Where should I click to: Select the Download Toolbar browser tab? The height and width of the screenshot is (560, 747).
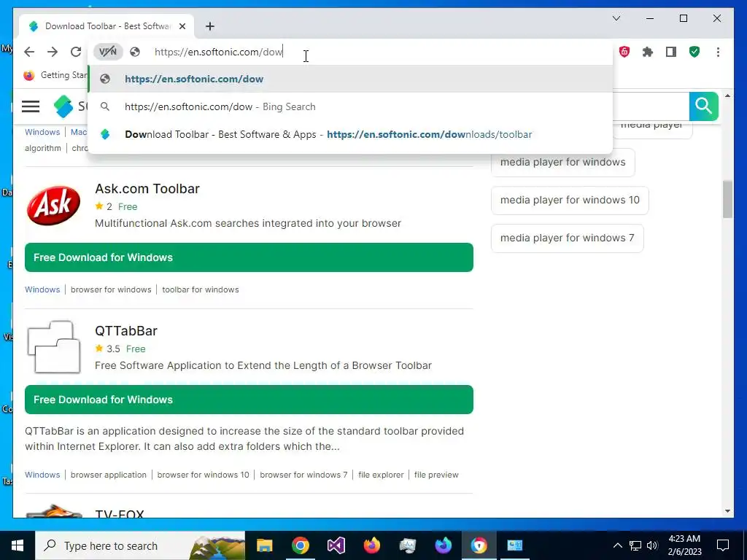(x=106, y=26)
